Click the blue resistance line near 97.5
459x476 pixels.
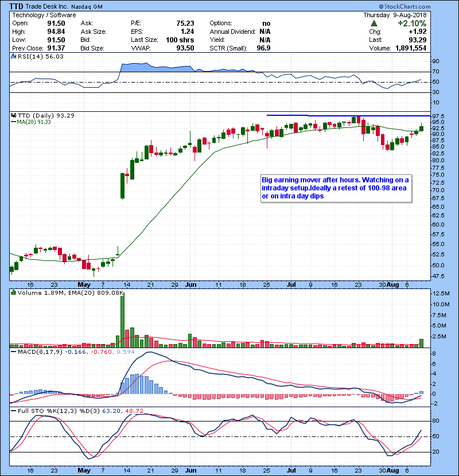[348, 116]
